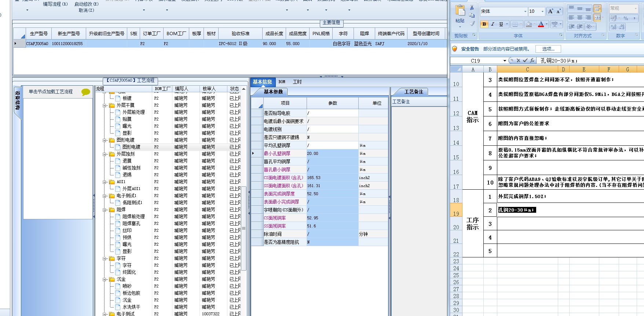Toggle Bold formatting in Excel
This screenshot has height=316, width=644.
pos(484,24)
